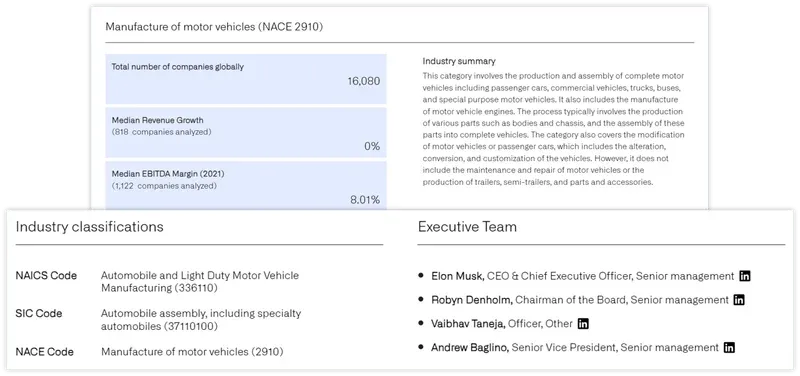
Task: Click the industry summary paragraph text
Action: tap(554, 129)
